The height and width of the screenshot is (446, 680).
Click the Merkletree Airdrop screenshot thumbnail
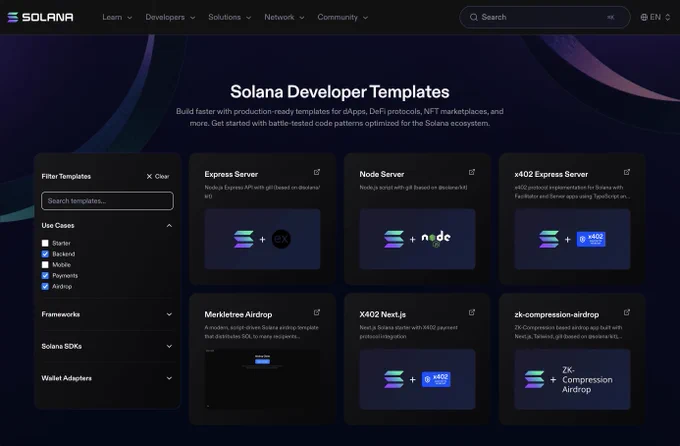pos(262,379)
